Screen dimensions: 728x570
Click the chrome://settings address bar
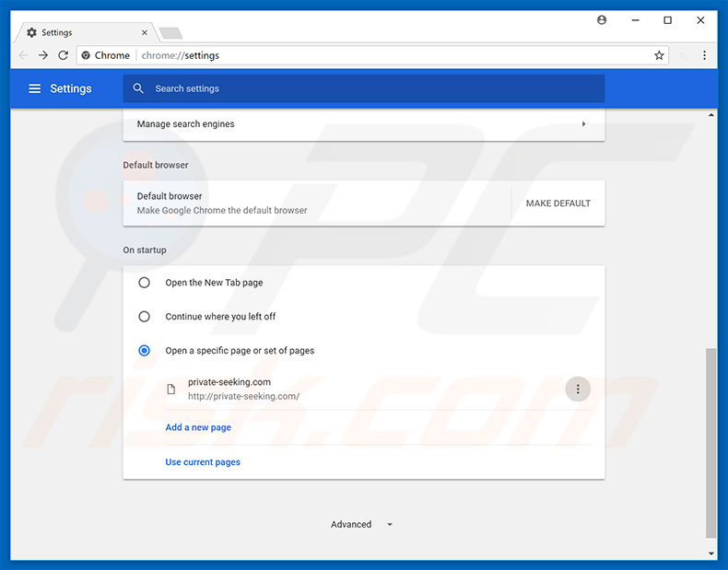(x=371, y=55)
